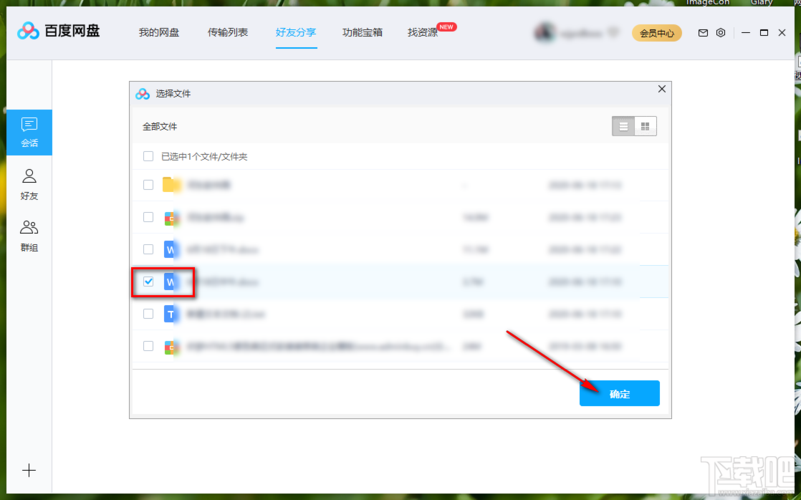Click the Baidu Netdisk logo
The width and height of the screenshot is (801, 500).
[x=58, y=31]
